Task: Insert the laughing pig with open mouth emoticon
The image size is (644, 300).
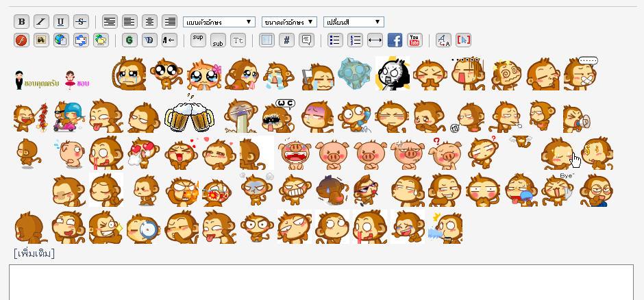Action: tap(295, 153)
